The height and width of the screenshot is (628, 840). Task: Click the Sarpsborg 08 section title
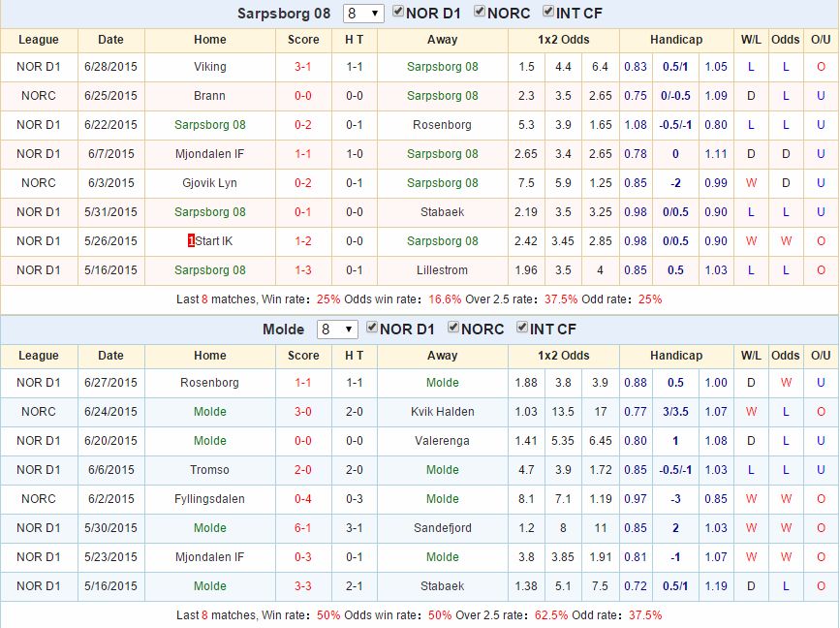[x=284, y=14]
